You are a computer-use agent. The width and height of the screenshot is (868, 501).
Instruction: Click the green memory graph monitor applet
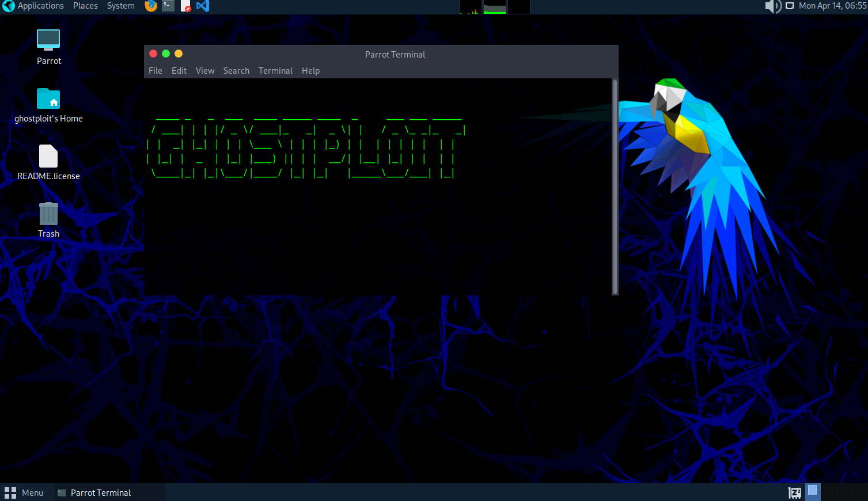coord(495,7)
